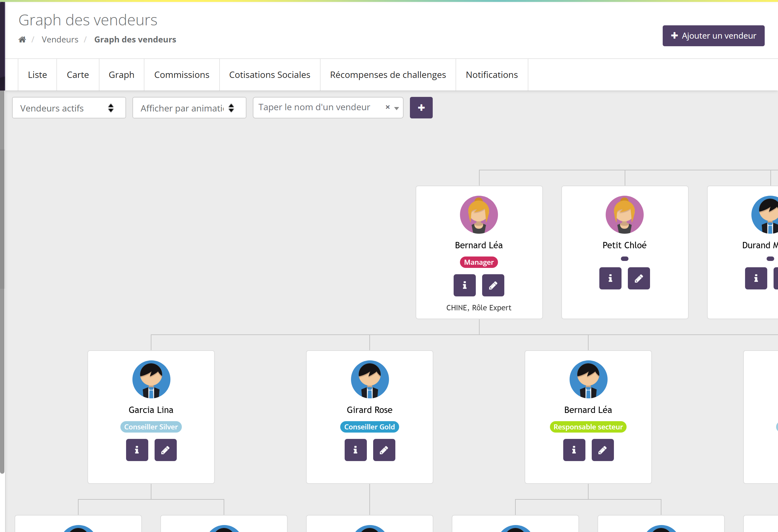The width and height of the screenshot is (778, 532).
Task: Click Garcia Lina's avatar
Action: (x=151, y=379)
